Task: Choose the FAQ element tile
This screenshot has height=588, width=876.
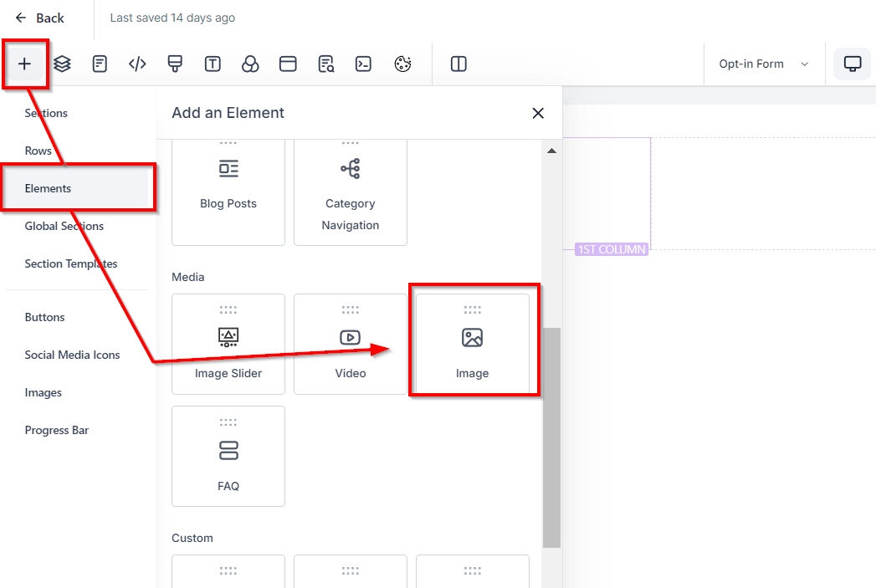Action: click(228, 456)
